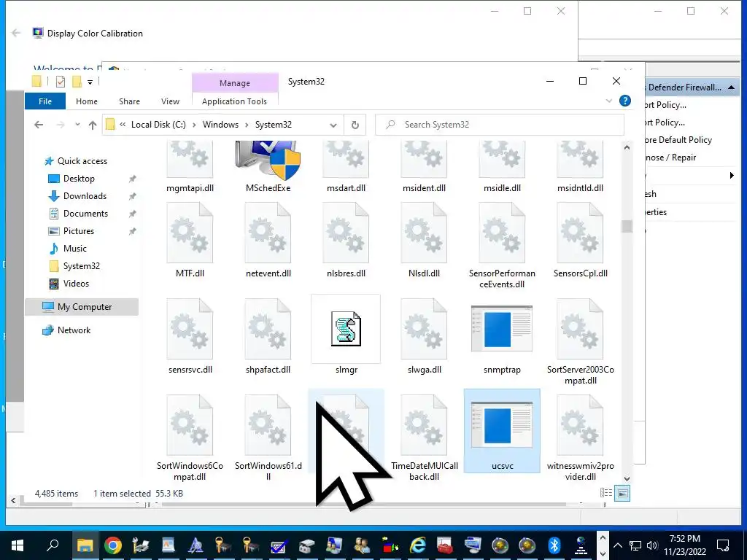
Task: Click the Explorer help question mark icon
Action: (x=625, y=101)
